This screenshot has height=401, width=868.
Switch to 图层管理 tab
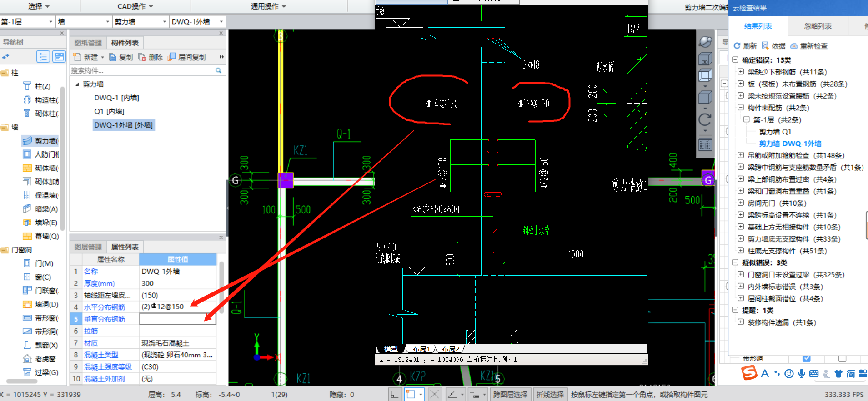[88, 247]
